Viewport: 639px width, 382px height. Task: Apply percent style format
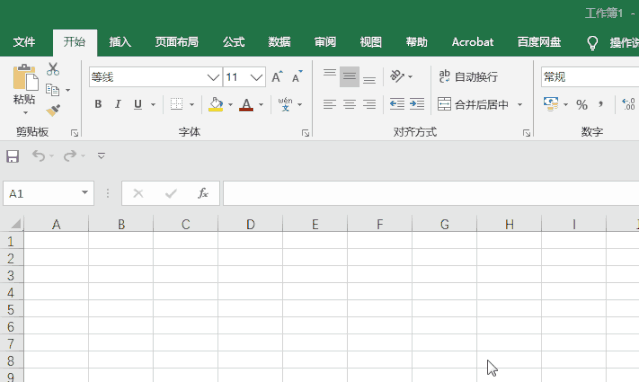click(x=582, y=105)
